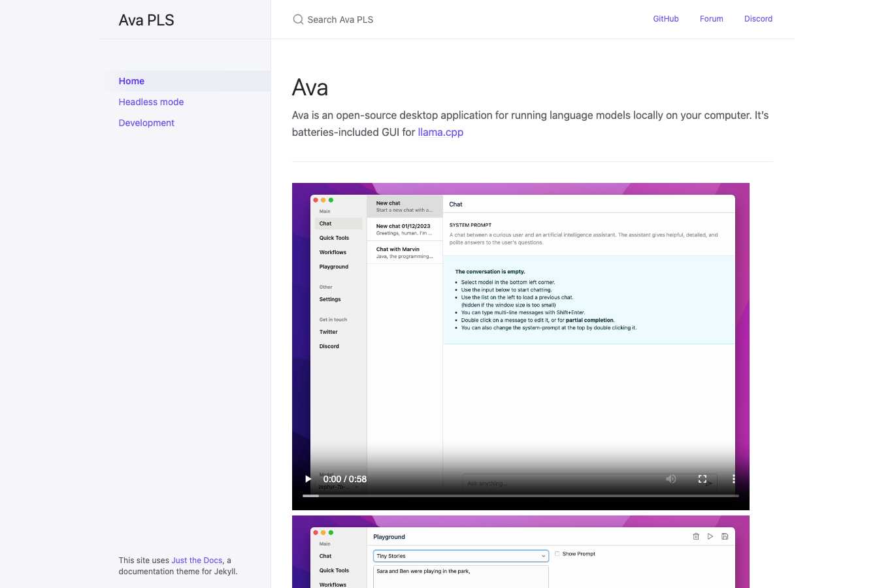This screenshot has width=892, height=588.
Task: Play the Ava demo video
Action: 308,479
